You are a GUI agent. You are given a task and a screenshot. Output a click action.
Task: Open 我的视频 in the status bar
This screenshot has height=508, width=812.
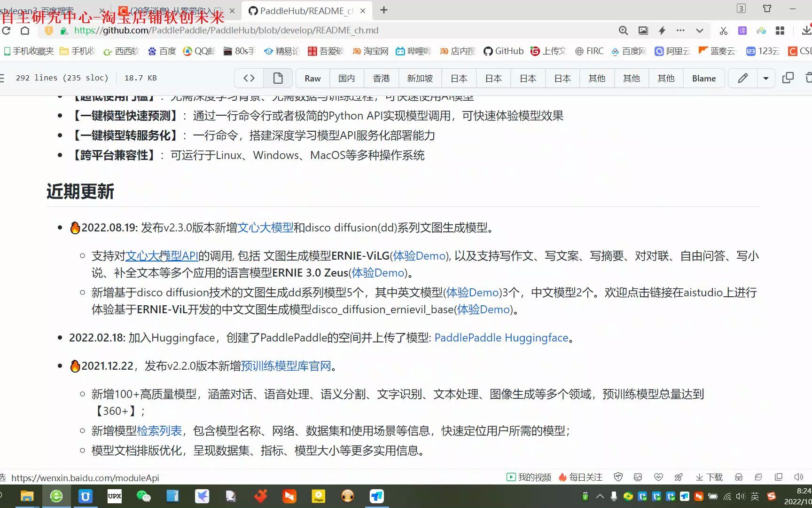point(529,477)
